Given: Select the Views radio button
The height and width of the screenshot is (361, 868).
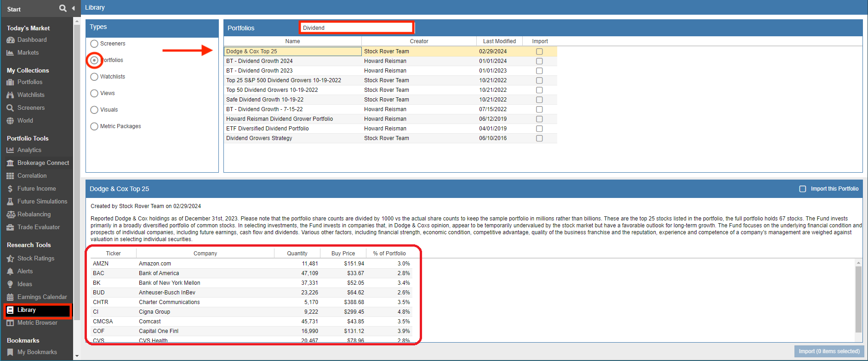Looking at the screenshot, I should point(94,93).
